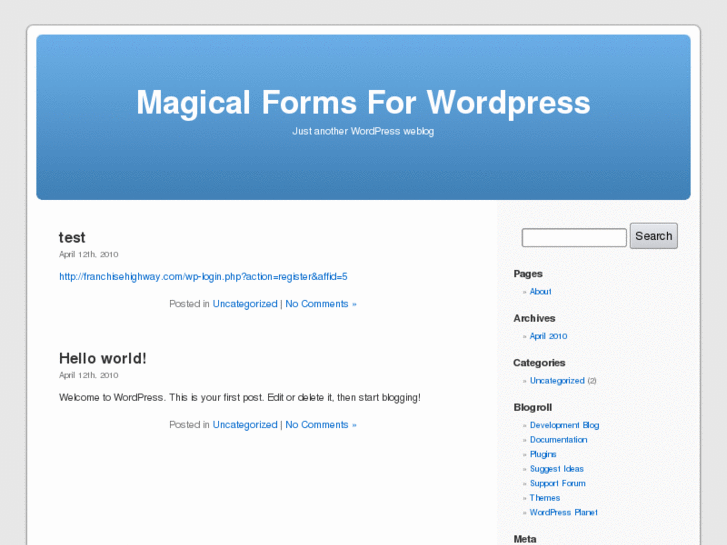727x545 pixels.
Task: Open the Documentation blogroll link
Action: 558,440
